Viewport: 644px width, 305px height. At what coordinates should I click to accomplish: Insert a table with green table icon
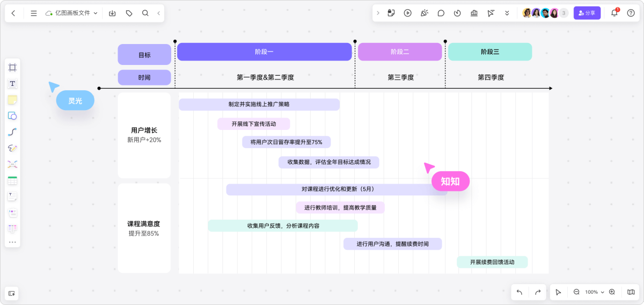click(12, 180)
